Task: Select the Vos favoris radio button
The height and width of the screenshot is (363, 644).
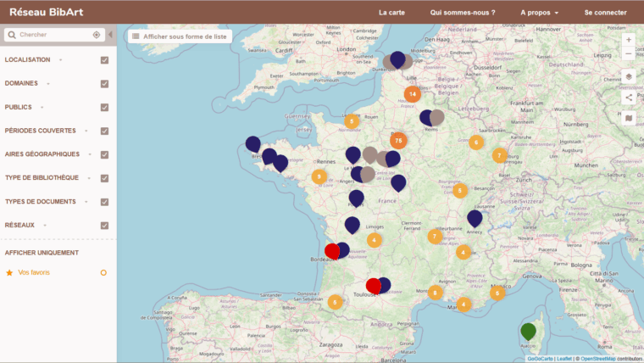Action: coord(103,272)
